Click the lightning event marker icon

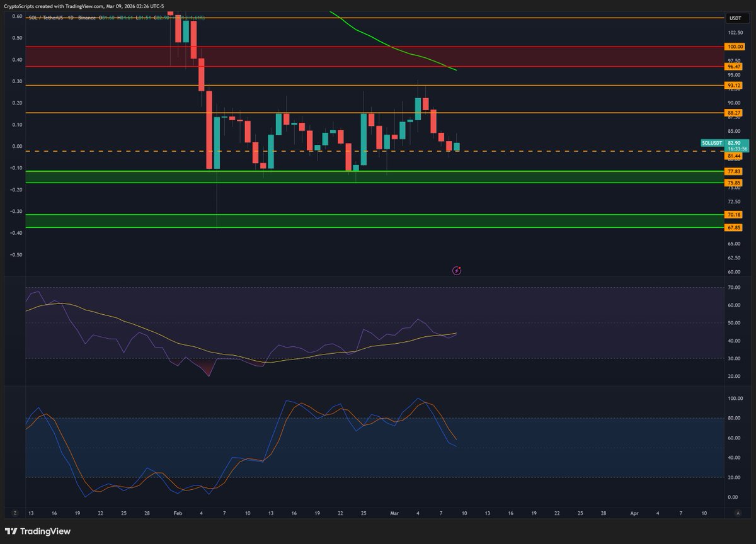tap(457, 271)
